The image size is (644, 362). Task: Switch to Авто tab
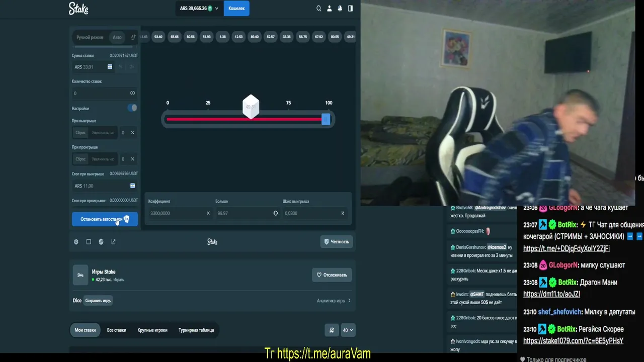(x=117, y=37)
